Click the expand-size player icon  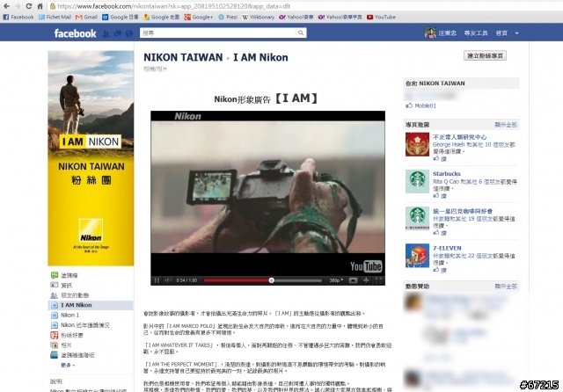click(x=353, y=280)
